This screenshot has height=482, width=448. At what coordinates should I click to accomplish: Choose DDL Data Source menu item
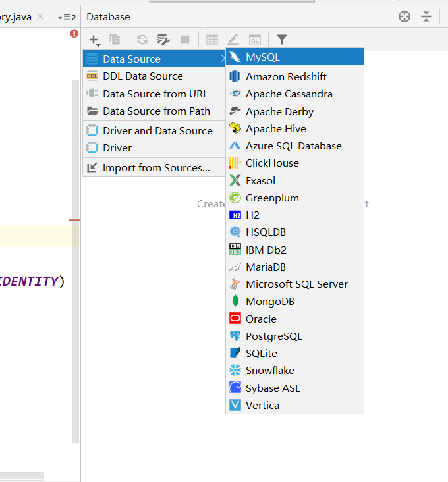coord(154,76)
